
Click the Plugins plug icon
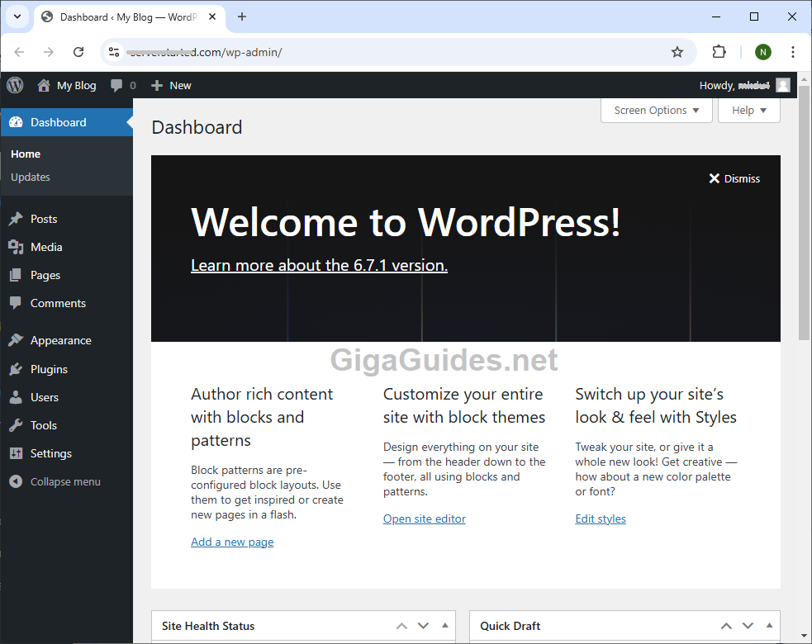pyautogui.click(x=16, y=369)
